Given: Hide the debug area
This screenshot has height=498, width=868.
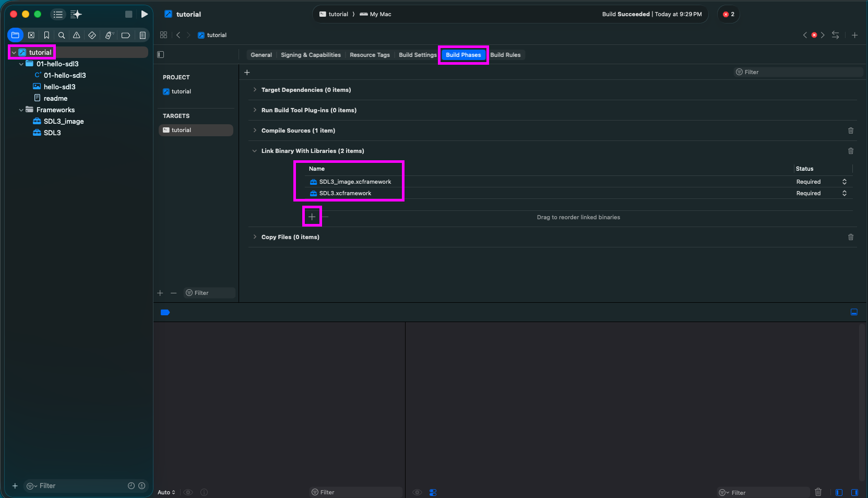Looking at the screenshot, I should point(854,312).
